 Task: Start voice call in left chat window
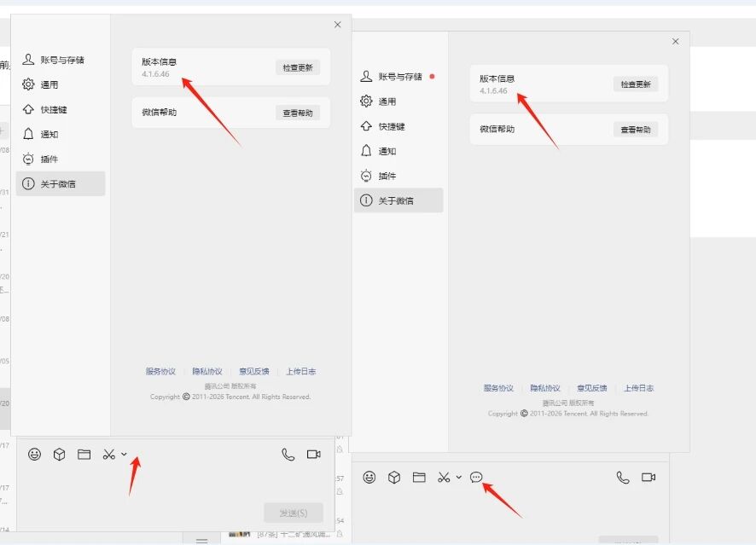pyautogui.click(x=288, y=455)
